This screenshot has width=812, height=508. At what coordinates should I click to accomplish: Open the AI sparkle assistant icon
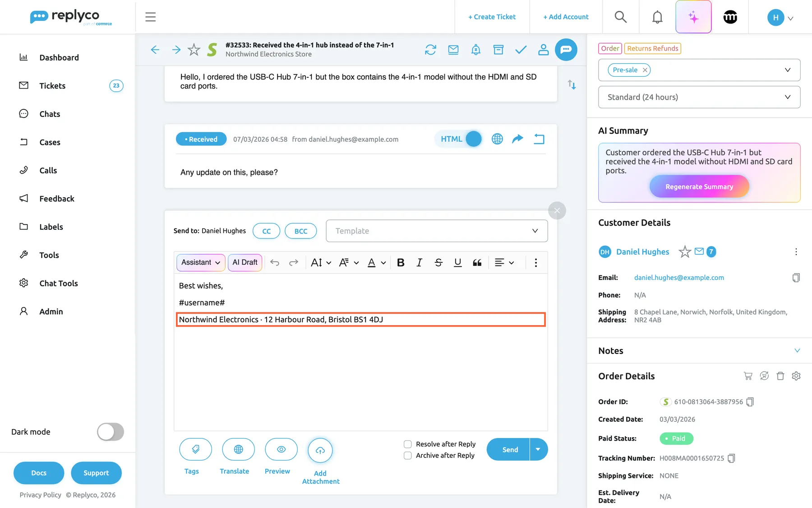point(693,17)
